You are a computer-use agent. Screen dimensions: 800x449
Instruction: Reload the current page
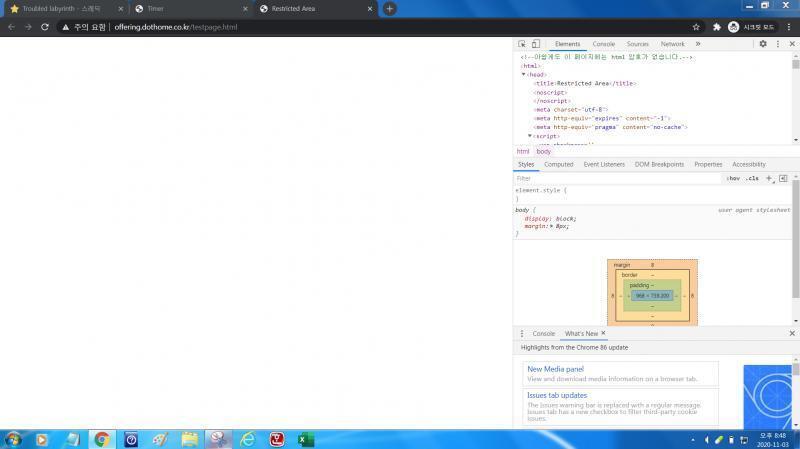[45, 27]
